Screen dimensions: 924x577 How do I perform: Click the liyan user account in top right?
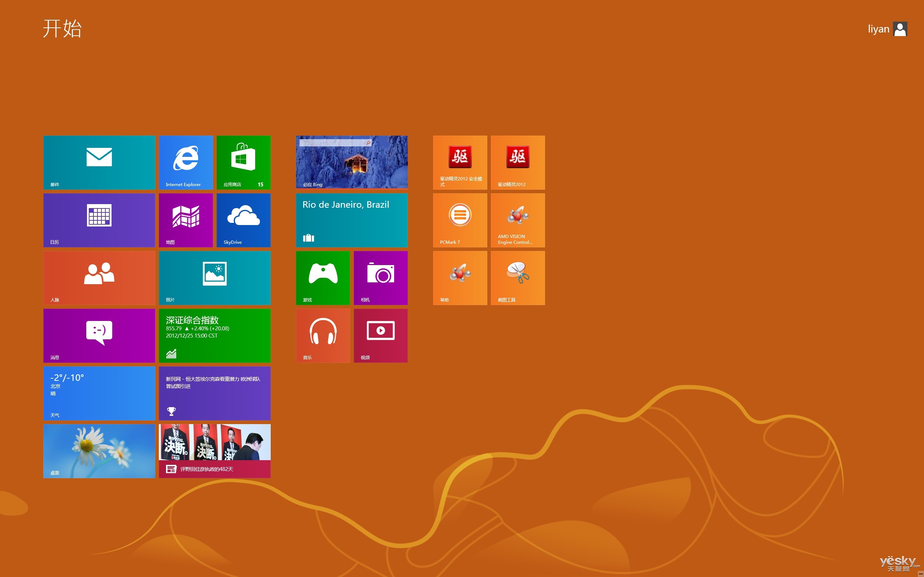pos(886,28)
